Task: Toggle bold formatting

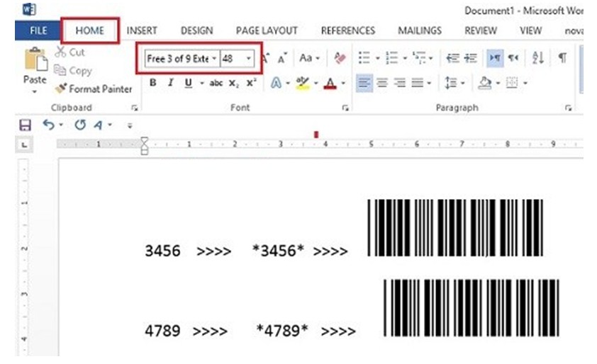Action: pyautogui.click(x=152, y=83)
